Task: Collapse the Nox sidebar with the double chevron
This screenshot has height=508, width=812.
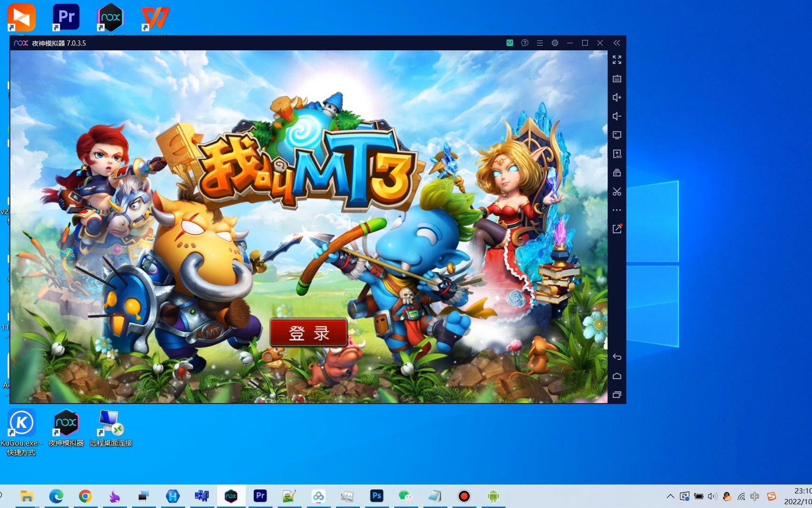Action: tap(617, 43)
